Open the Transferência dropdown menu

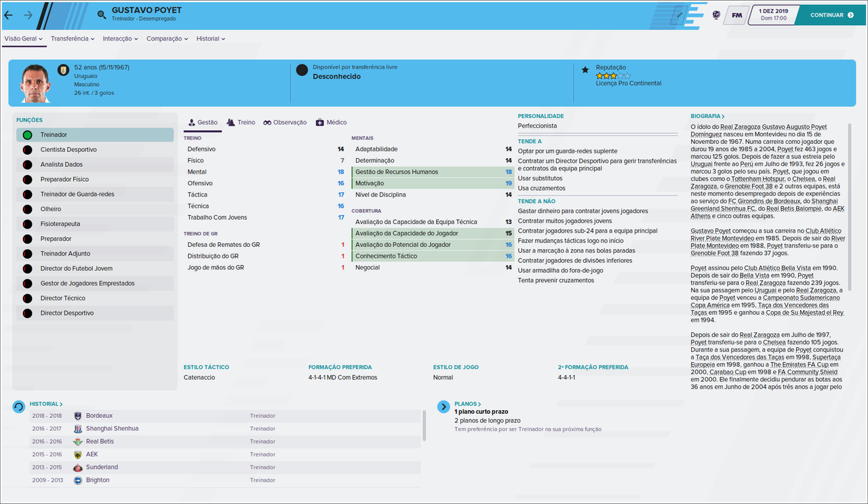73,39
